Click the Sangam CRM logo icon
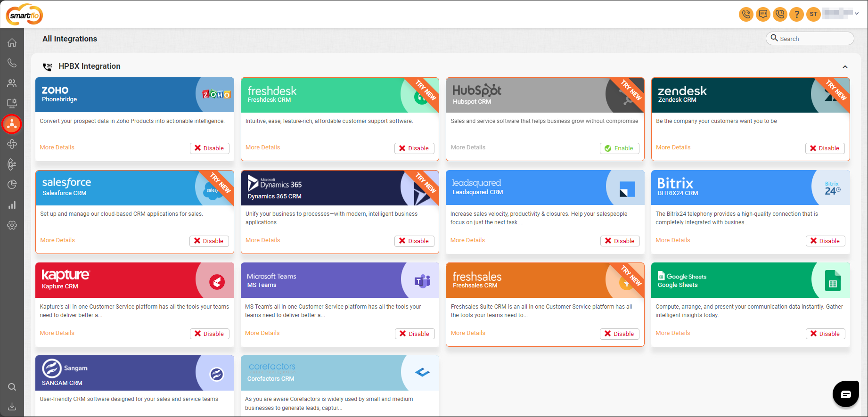The image size is (868, 417). [x=217, y=374]
